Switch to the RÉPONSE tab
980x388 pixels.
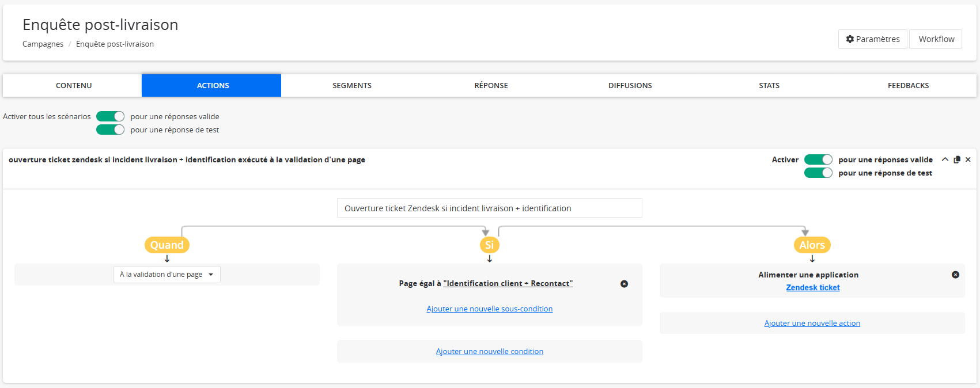[491, 85]
